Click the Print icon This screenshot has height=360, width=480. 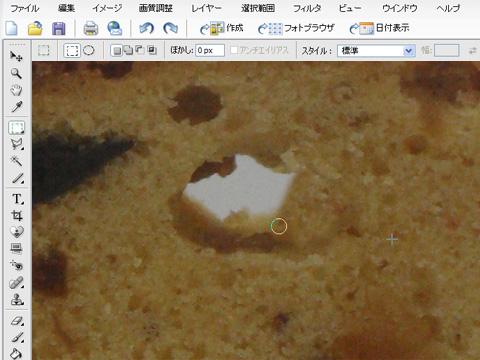(x=90, y=29)
